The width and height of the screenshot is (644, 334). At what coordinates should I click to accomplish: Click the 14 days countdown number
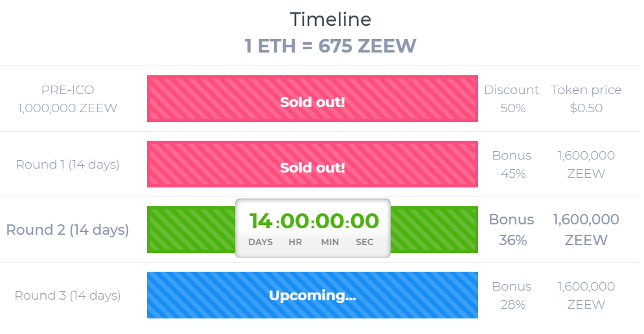click(261, 221)
